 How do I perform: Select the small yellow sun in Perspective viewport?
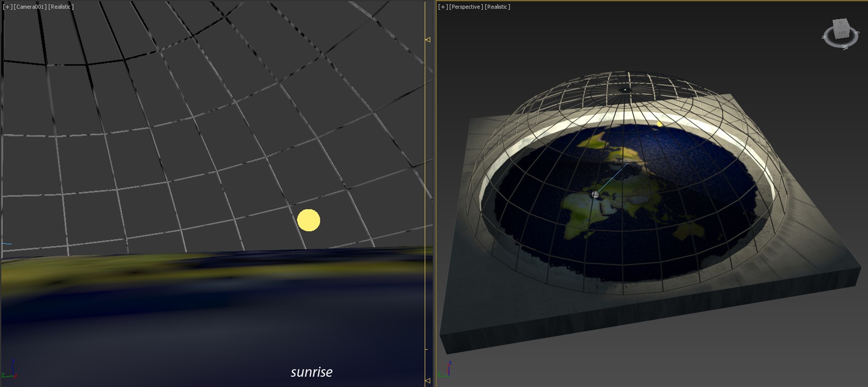pyautogui.click(x=660, y=123)
